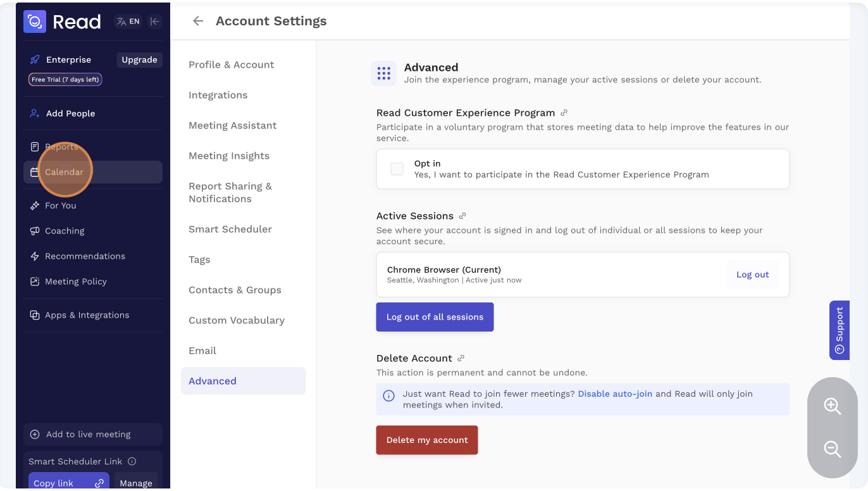Click the link icon beside Read Customer Experience Program
Image resolution: width=868 pixels, height=491 pixels.
click(x=564, y=113)
